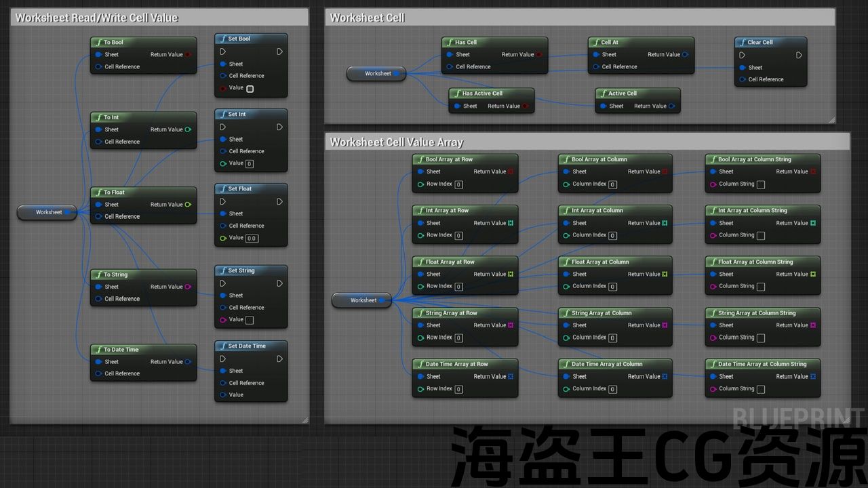868x488 pixels.
Task: Click the To Float node title bar
Action: click(143, 192)
